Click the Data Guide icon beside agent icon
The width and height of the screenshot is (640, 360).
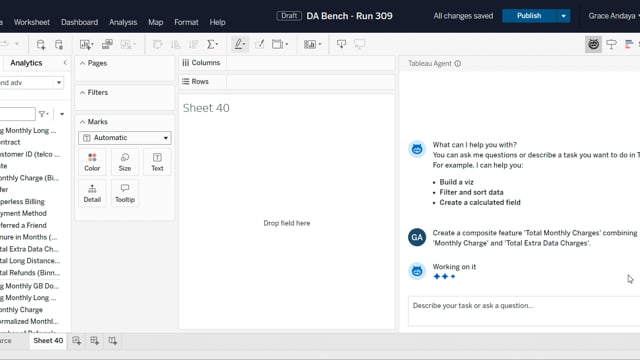[x=611, y=44]
